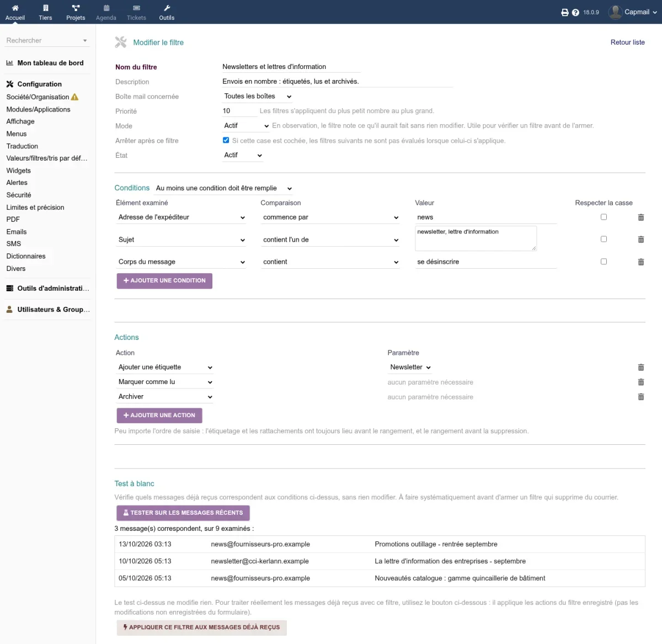Click 'Ajouter une condition' button
Viewport: 662px width, 644px height.
tap(164, 280)
